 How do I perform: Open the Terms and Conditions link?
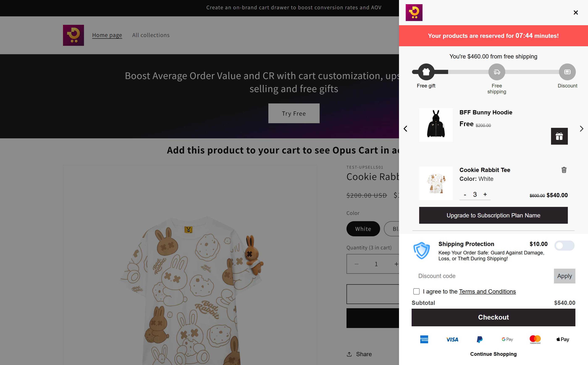tap(487, 292)
